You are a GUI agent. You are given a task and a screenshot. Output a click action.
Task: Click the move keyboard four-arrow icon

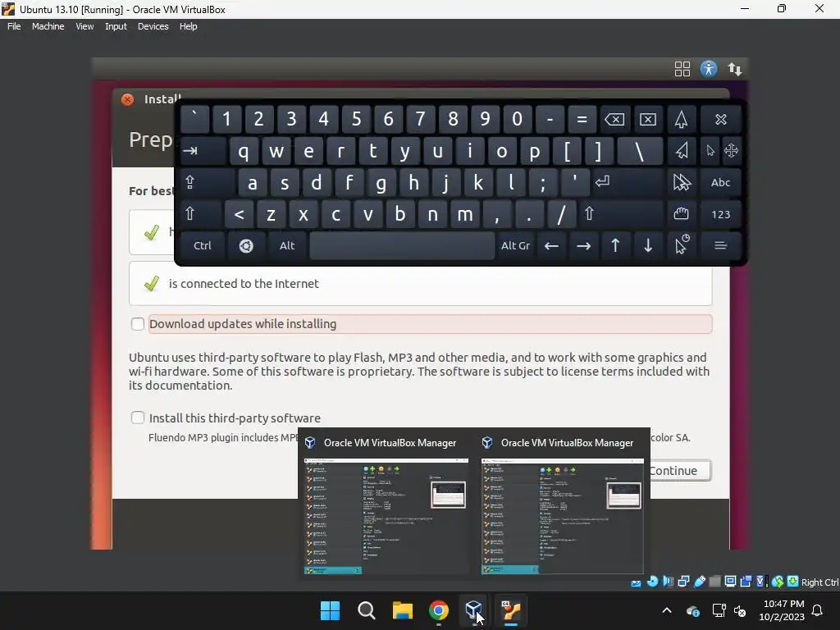tap(731, 151)
